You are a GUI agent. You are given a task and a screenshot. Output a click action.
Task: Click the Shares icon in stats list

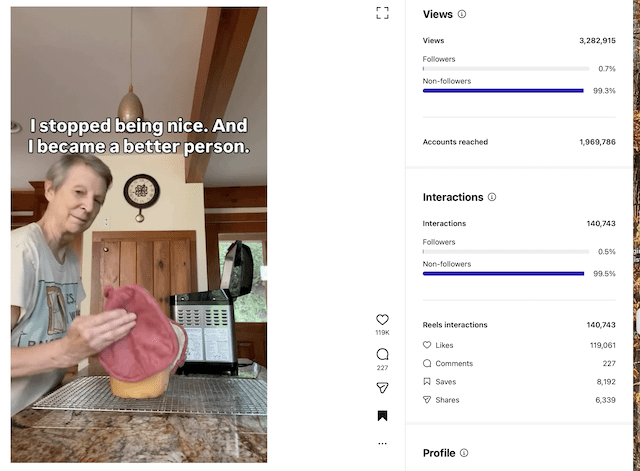pos(427,400)
